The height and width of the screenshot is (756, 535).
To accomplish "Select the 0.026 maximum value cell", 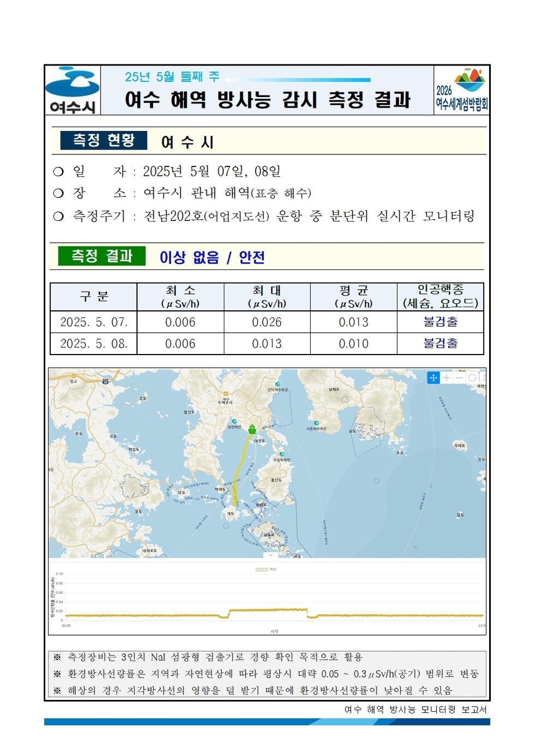I will click(x=267, y=323).
